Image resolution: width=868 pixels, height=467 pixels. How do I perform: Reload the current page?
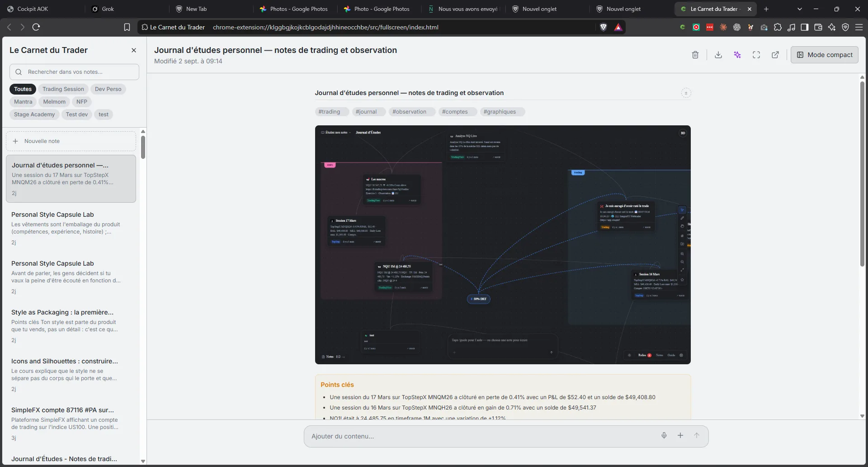click(36, 27)
